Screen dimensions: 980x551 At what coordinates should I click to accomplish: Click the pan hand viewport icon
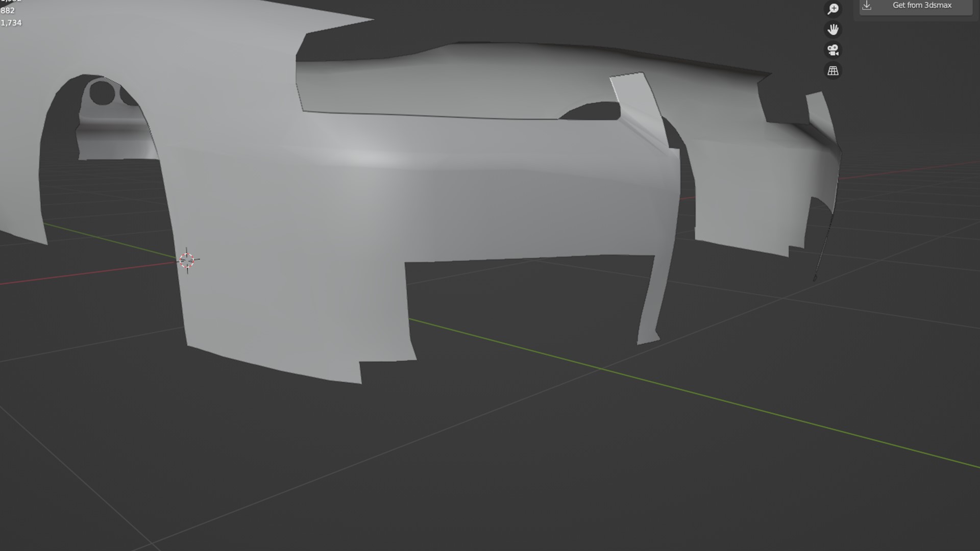tap(833, 30)
